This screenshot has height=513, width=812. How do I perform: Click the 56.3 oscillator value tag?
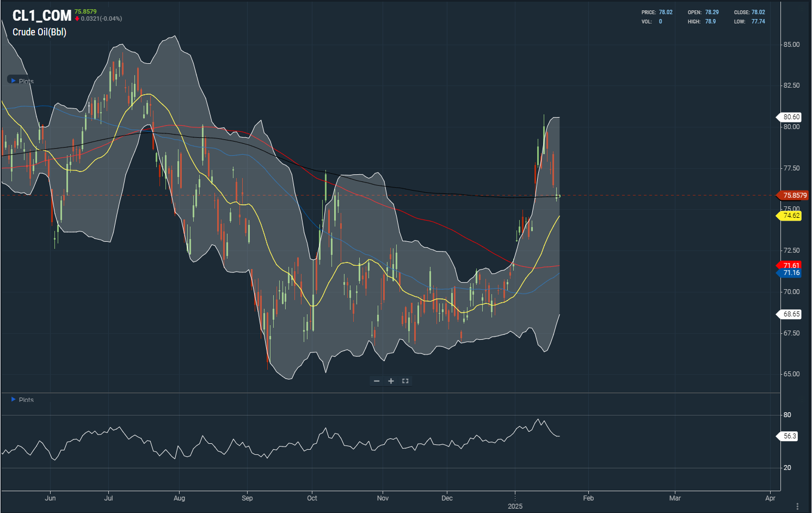789,436
